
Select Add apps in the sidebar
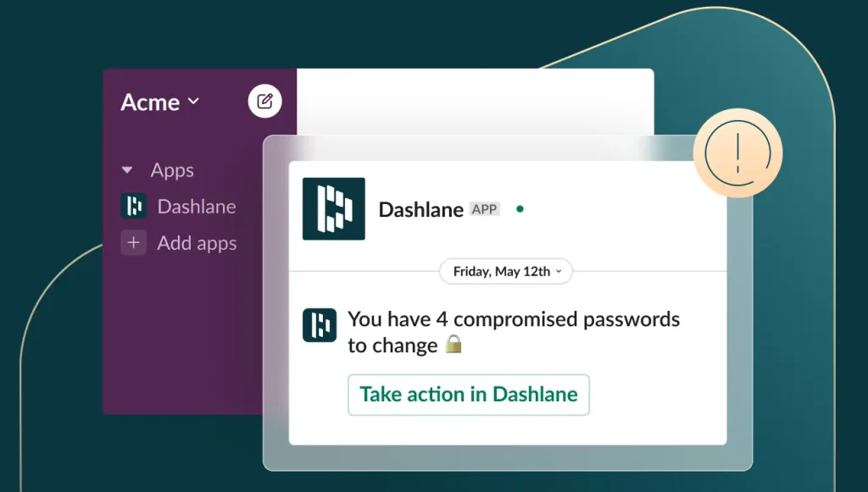197,243
